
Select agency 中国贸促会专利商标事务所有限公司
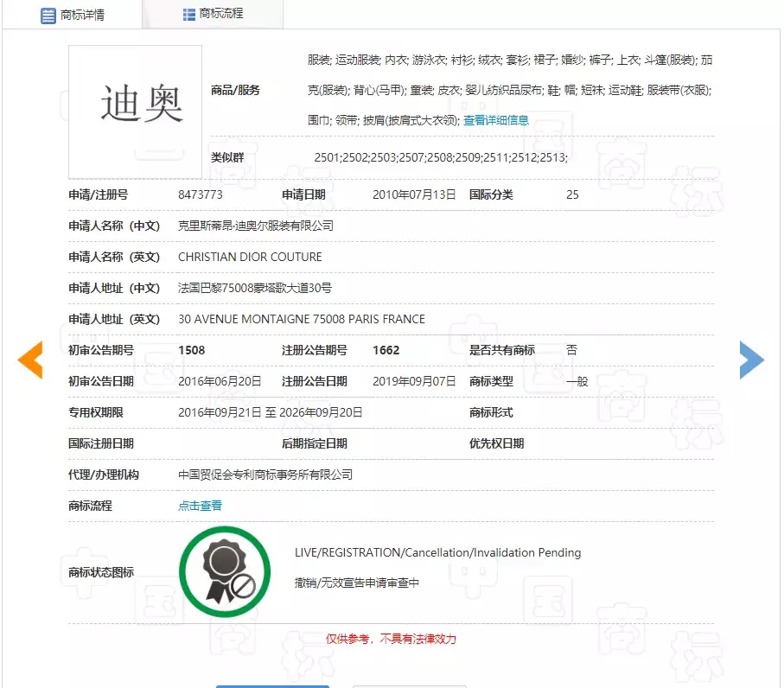(265, 475)
